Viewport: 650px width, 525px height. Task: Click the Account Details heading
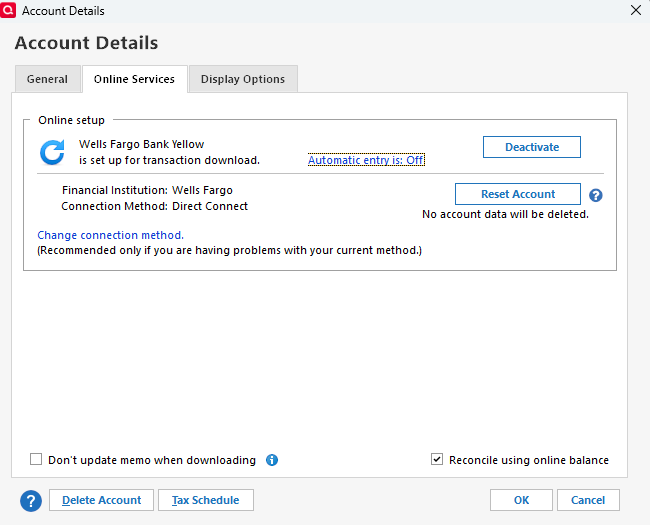(x=86, y=43)
